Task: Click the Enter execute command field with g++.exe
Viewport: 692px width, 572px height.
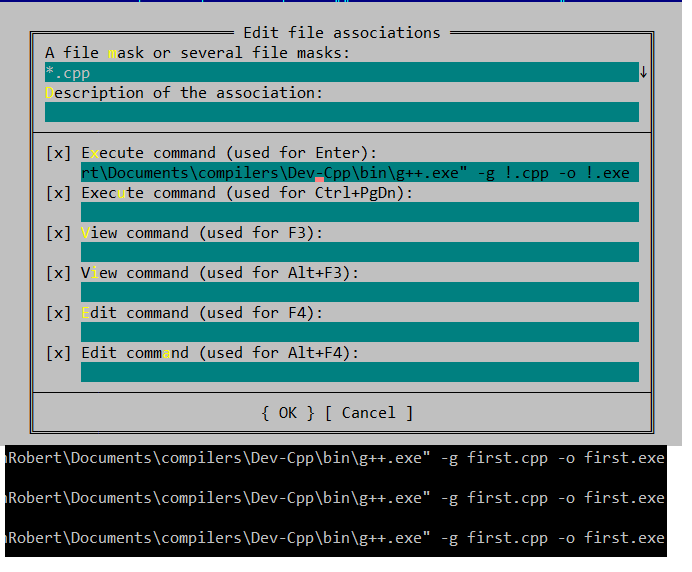Action: (x=359, y=173)
